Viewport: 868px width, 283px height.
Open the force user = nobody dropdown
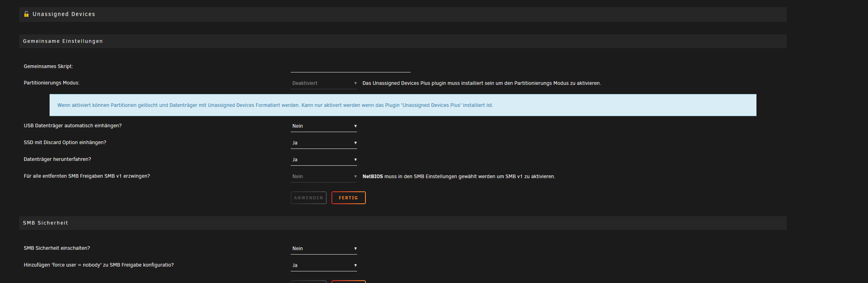[x=324, y=265]
